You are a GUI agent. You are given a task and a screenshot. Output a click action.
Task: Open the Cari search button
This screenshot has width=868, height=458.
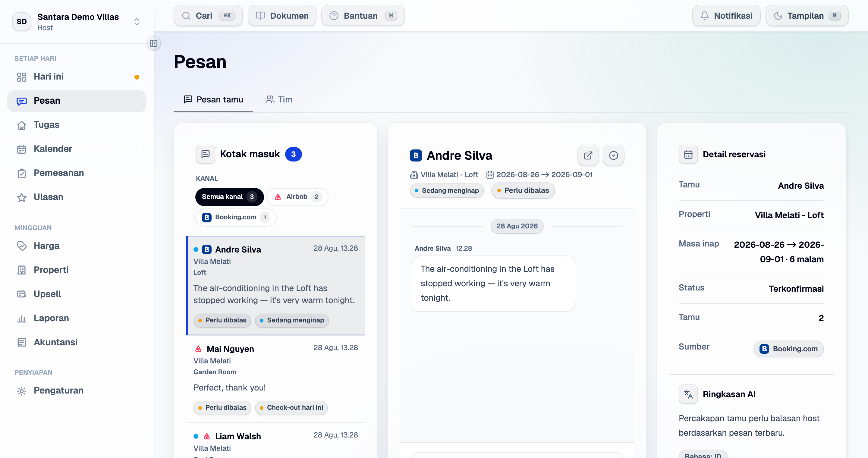208,16
